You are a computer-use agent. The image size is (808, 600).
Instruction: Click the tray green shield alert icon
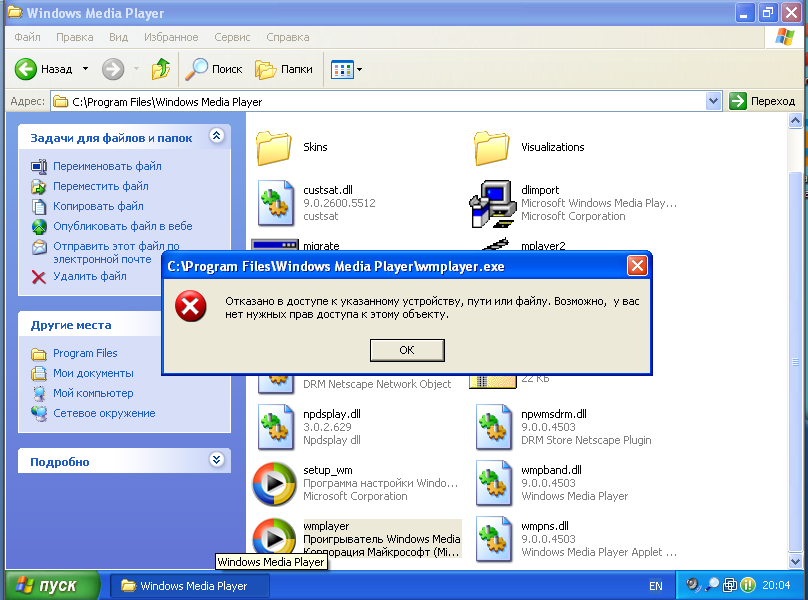pyautogui.click(x=748, y=585)
